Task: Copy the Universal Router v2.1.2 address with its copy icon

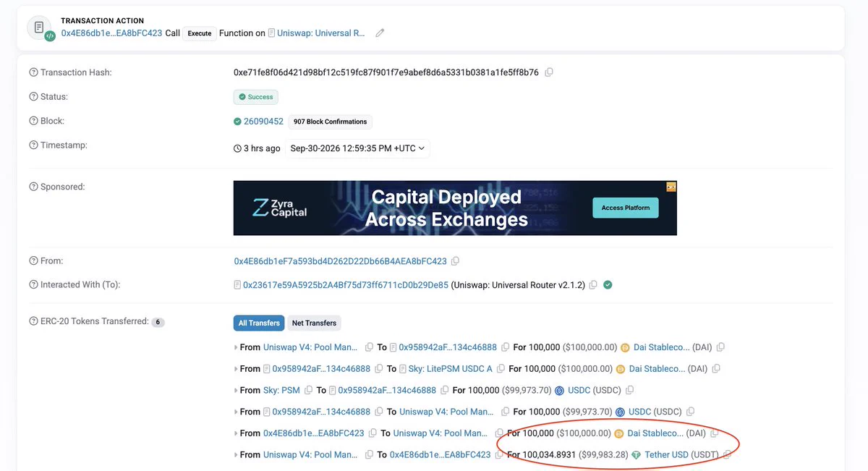Action: tap(593, 285)
